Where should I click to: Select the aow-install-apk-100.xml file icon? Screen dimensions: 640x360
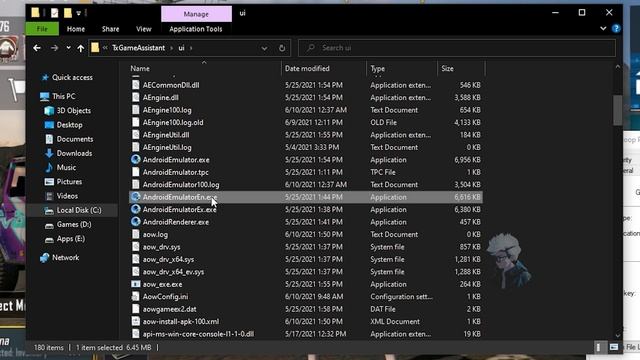click(x=136, y=321)
